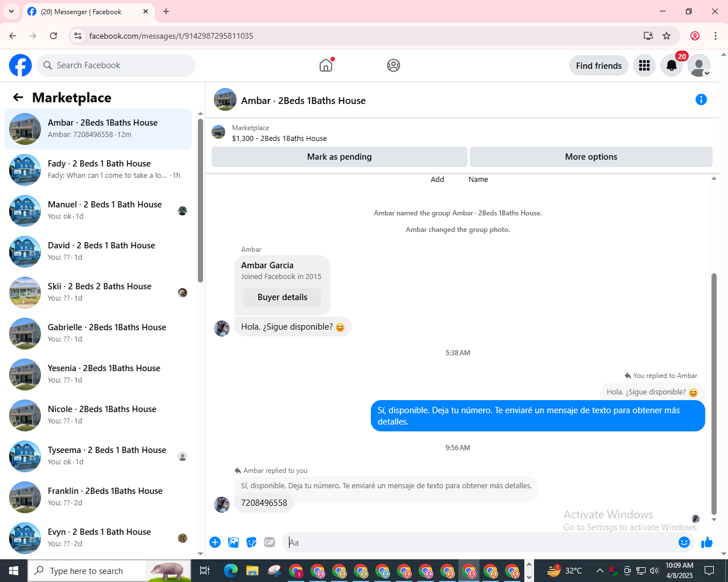Click the Windows taskbar search box

coord(109,571)
